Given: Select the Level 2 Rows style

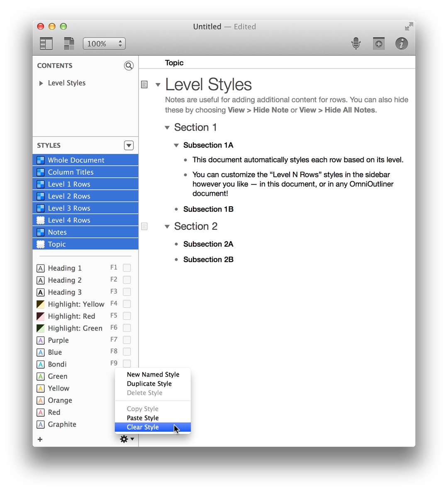Looking at the screenshot, I should [x=85, y=196].
